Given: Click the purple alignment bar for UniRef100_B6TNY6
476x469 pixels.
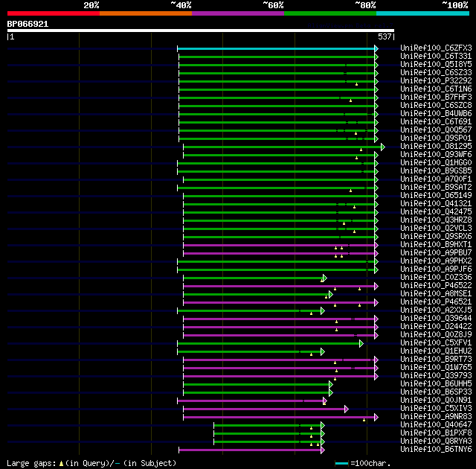Looking at the screenshot, I should pos(250,450).
